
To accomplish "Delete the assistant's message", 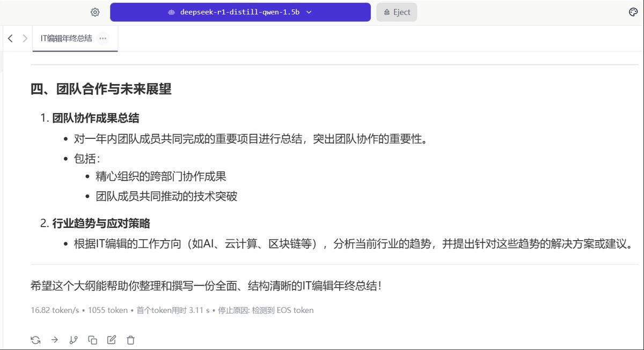I will tap(130, 340).
